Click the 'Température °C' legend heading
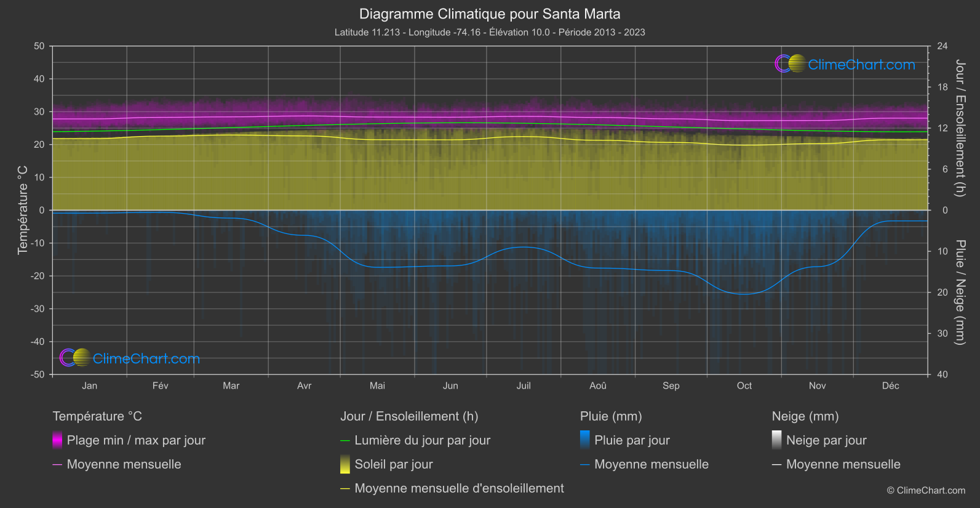Image resolution: width=980 pixels, height=508 pixels. [97, 416]
